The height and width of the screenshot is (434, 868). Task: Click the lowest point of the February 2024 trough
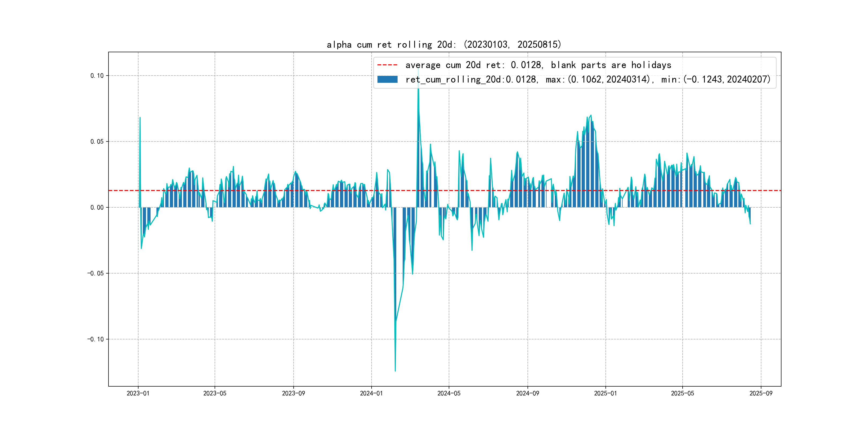[395, 371]
